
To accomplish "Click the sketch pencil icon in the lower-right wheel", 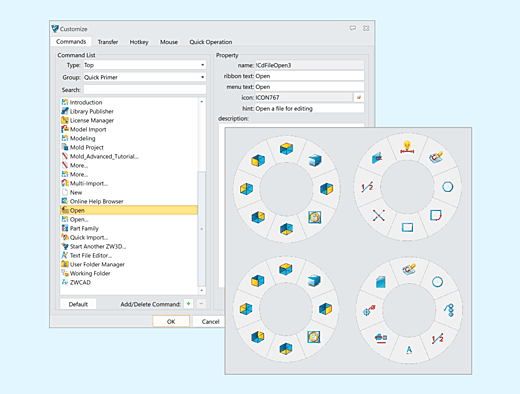I will pyautogui.click(x=409, y=269).
